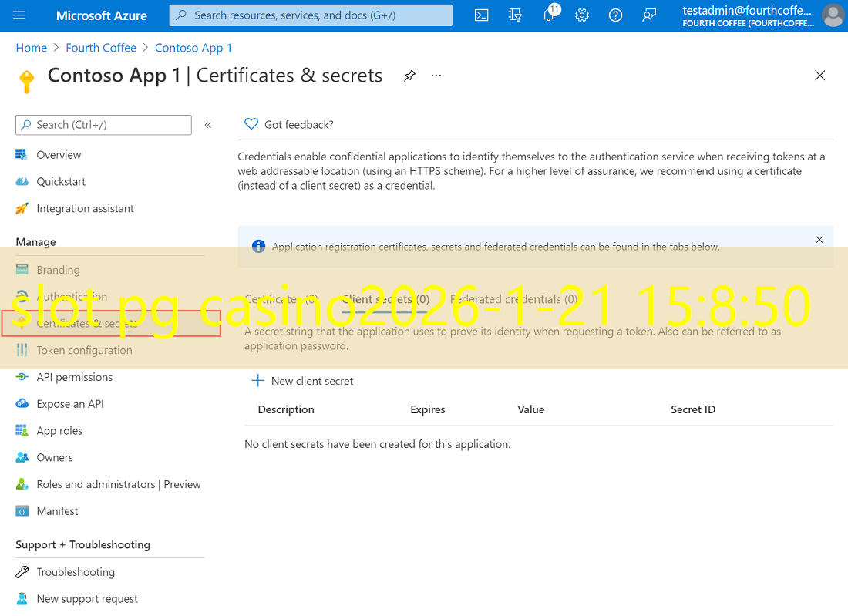Focus the sidebar Search box
The height and width of the screenshot is (616, 848).
[103, 125]
